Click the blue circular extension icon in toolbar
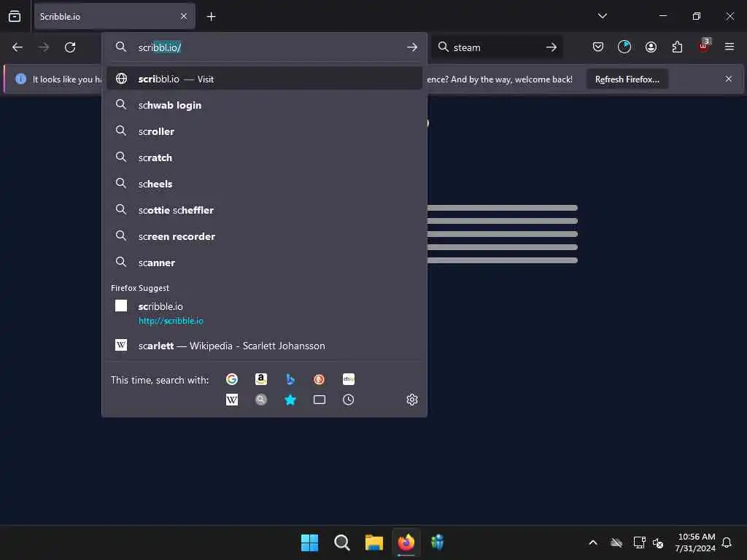The height and width of the screenshot is (560, 747). tap(624, 47)
